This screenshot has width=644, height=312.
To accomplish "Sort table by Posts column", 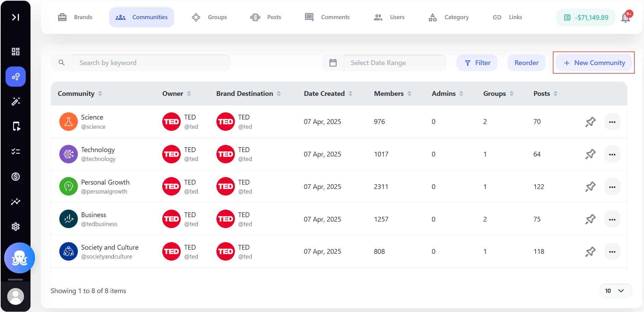I will [x=556, y=93].
